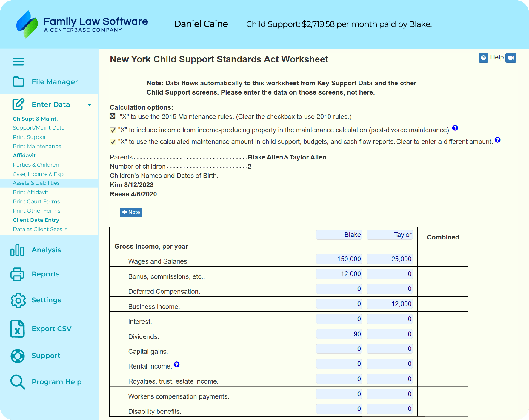
Task: Click Taylor's Business income field
Action: [x=390, y=304]
